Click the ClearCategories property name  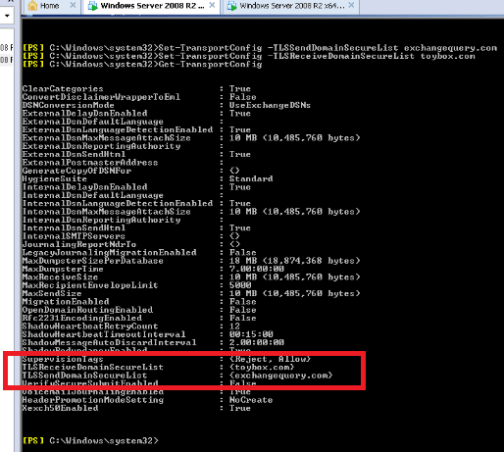[63, 89]
